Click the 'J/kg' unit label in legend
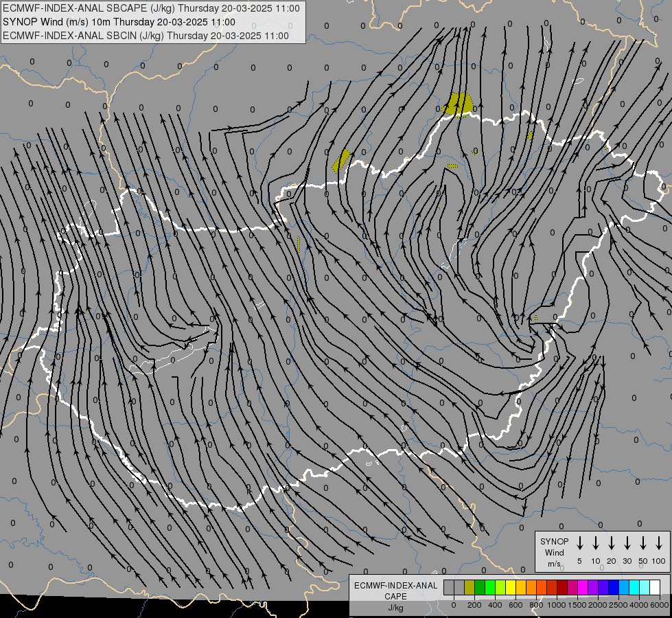 pyautogui.click(x=395, y=608)
